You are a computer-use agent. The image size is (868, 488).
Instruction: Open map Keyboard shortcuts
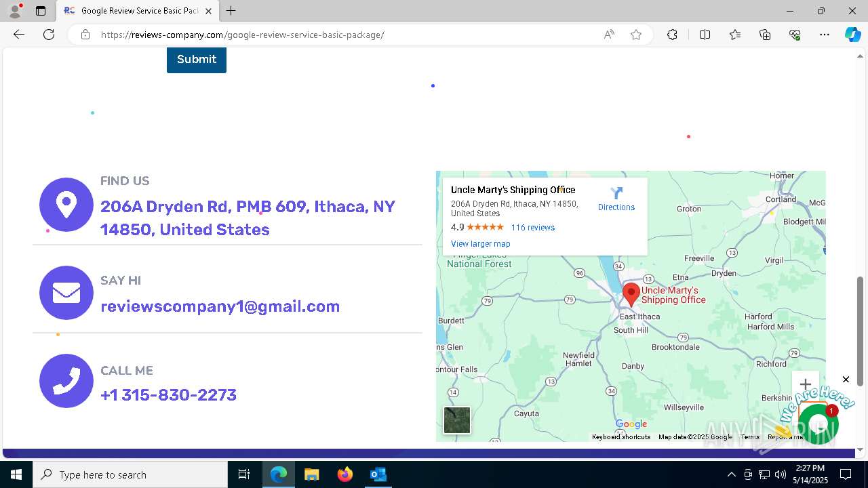click(x=621, y=437)
